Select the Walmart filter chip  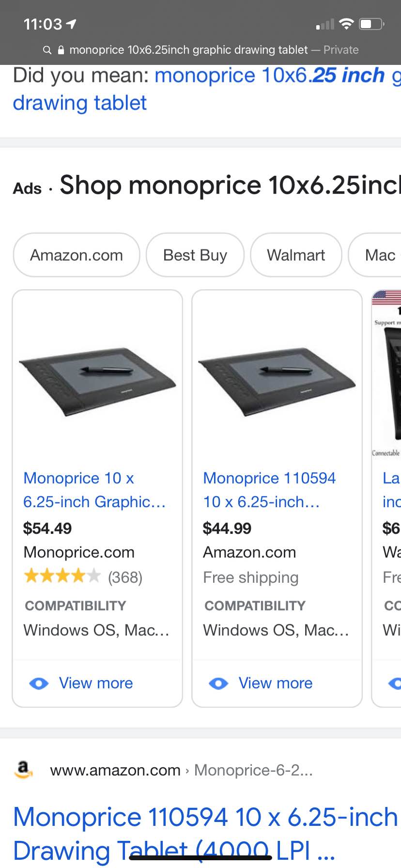click(x=296, y=255)
